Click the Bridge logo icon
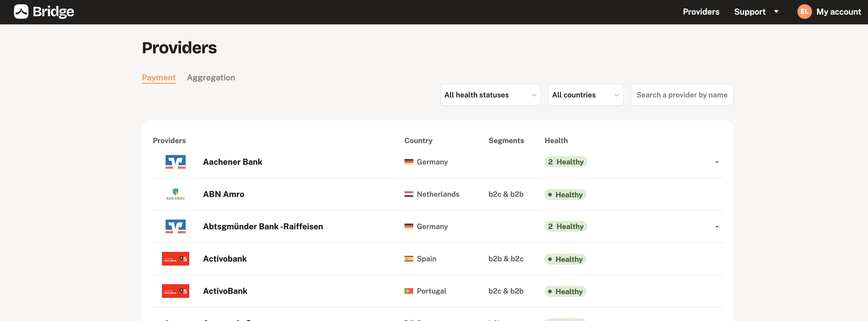This screenshot has width=868, height=321. pyautogui.click(x=21, y=12)
